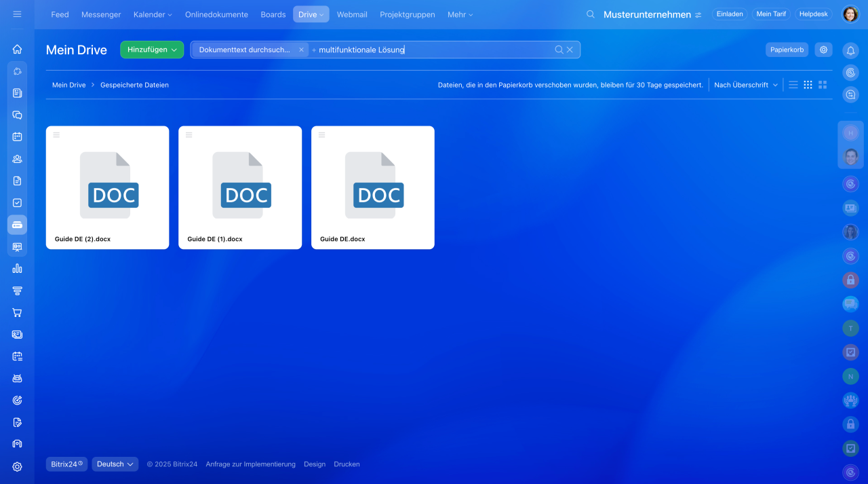
Task: Open the checkbox tasks icon in sidebar
Action: tap(17, 202)
